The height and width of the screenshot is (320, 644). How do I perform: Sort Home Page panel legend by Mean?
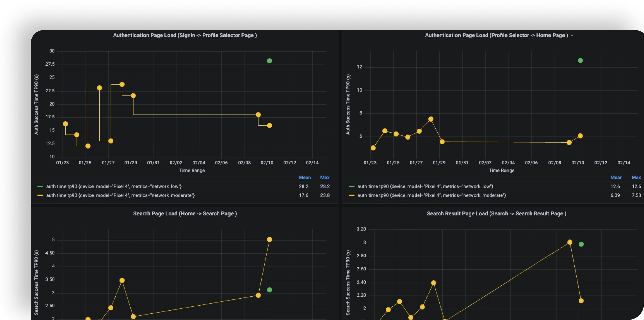616,177
